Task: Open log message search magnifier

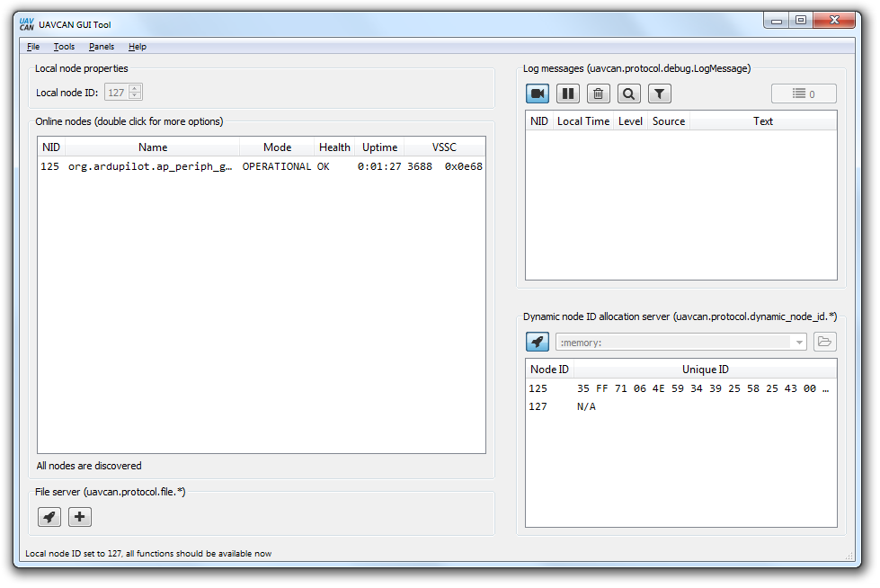Action: pos(629,94)
